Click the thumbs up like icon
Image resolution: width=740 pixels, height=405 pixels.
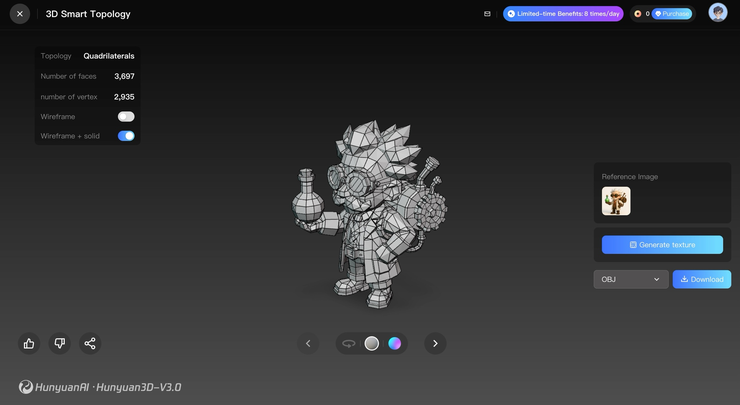29,343
